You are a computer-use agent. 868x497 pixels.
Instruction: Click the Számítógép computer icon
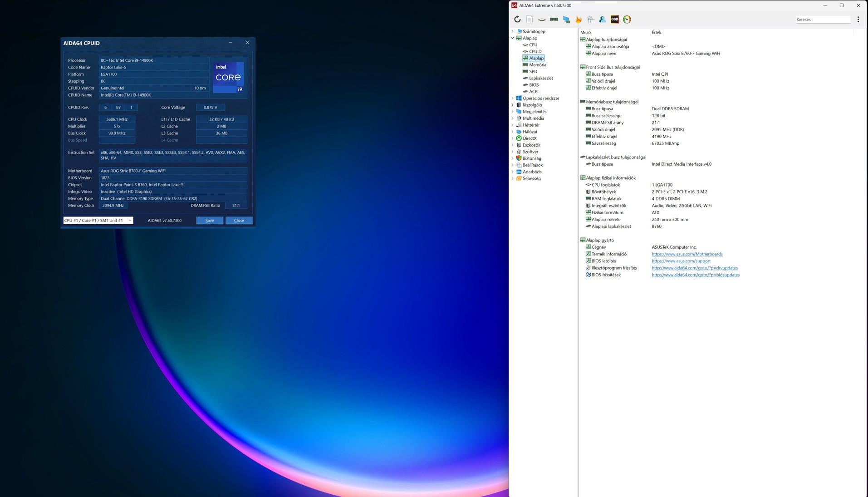[x=519, y=31]
